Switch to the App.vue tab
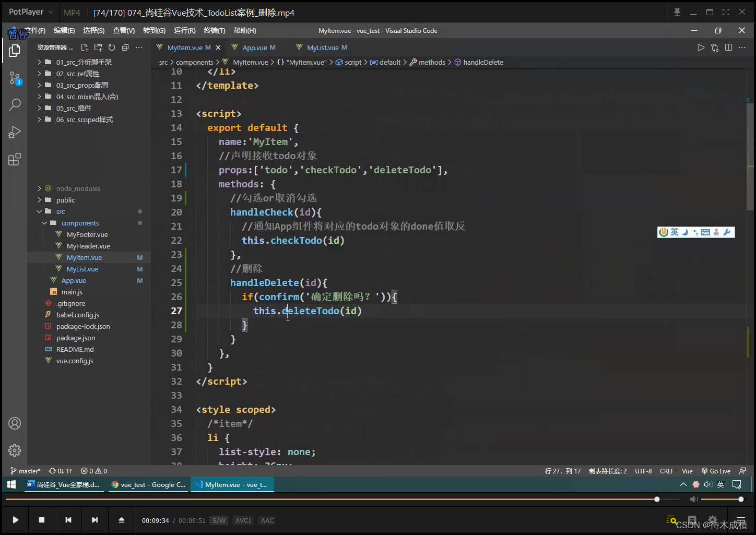Image resolution: width=756 pixels, height=535 pixels. (255, 47)
